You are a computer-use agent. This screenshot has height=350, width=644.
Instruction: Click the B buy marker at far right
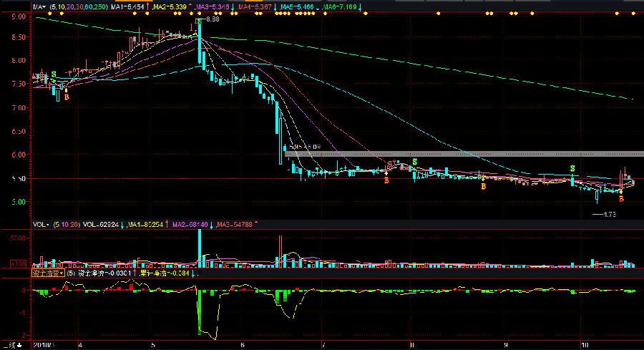click(621, 198)
